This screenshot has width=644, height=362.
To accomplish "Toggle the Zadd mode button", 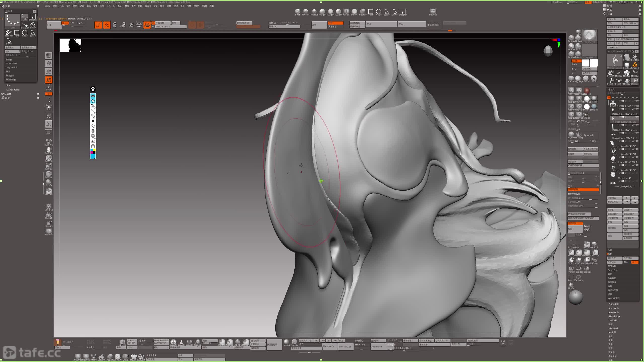I will pos(576,61).
